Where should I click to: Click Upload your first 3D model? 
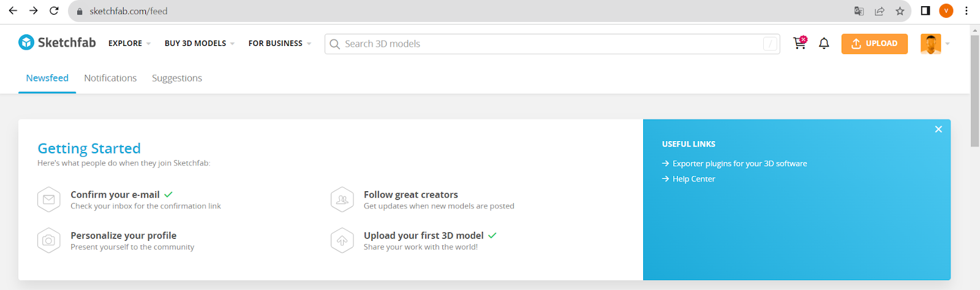424,235
